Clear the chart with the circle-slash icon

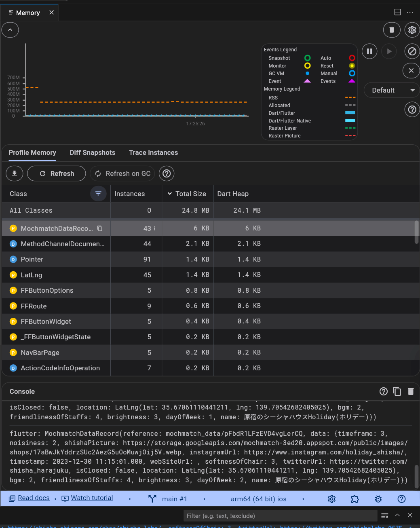412,51
